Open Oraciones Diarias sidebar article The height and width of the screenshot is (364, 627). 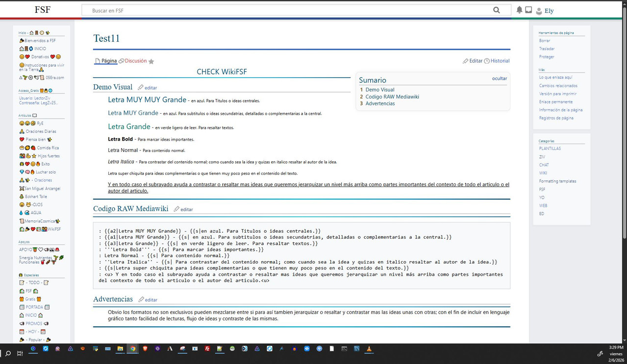(38, 131)
